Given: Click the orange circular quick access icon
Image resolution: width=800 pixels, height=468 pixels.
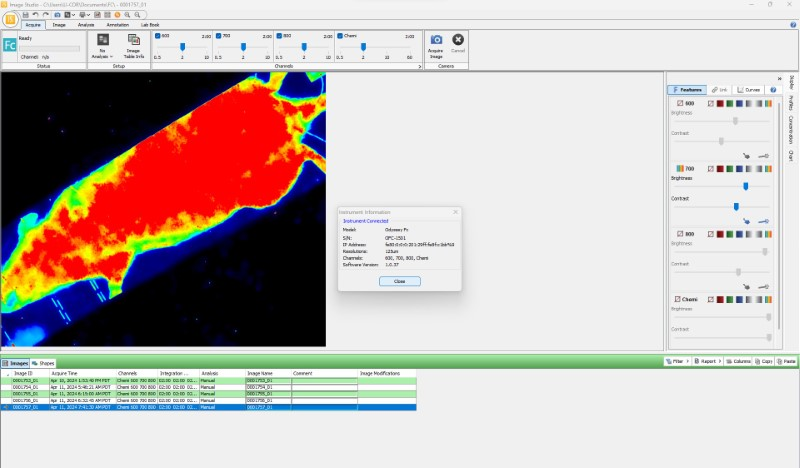Looking at the screenshot, I should tap(117, 15).
